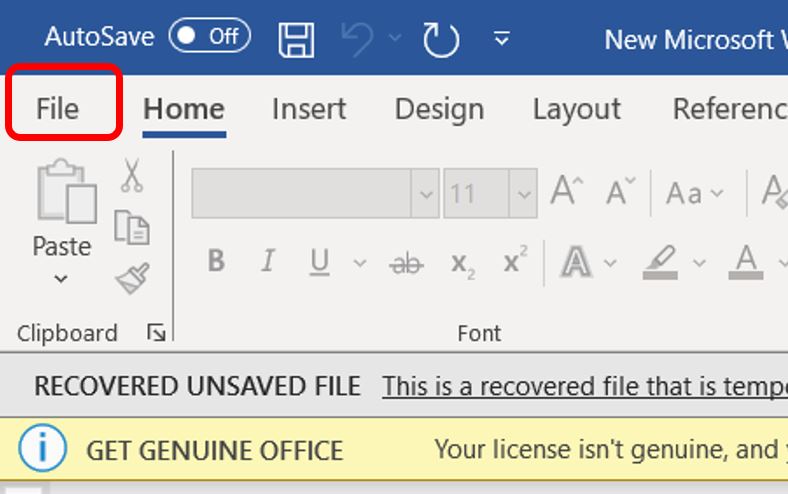Screen dimensions: 788x494
Task: Click the Cut scissors icon
Action: 132,176
